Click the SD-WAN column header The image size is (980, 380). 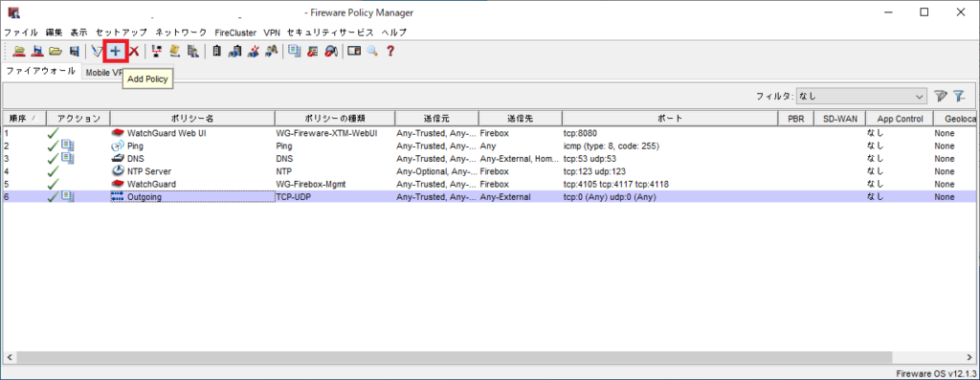click(840, 118)
